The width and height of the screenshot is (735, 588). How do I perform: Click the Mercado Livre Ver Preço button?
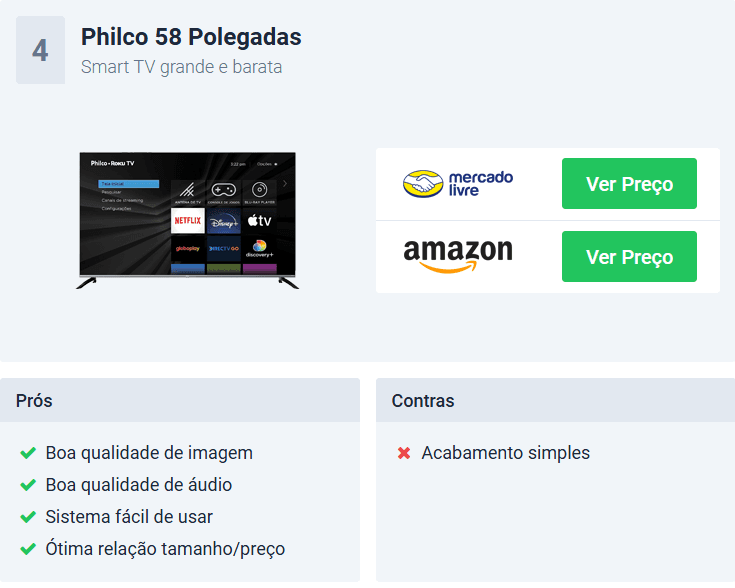pos(629,183)
